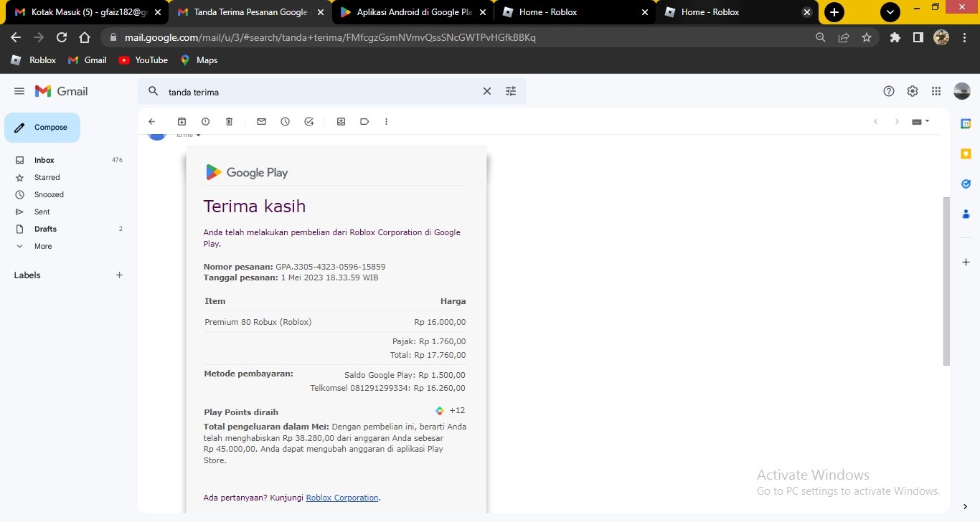
Task: Toggle Chrome side panel
Action: point(918,37)
